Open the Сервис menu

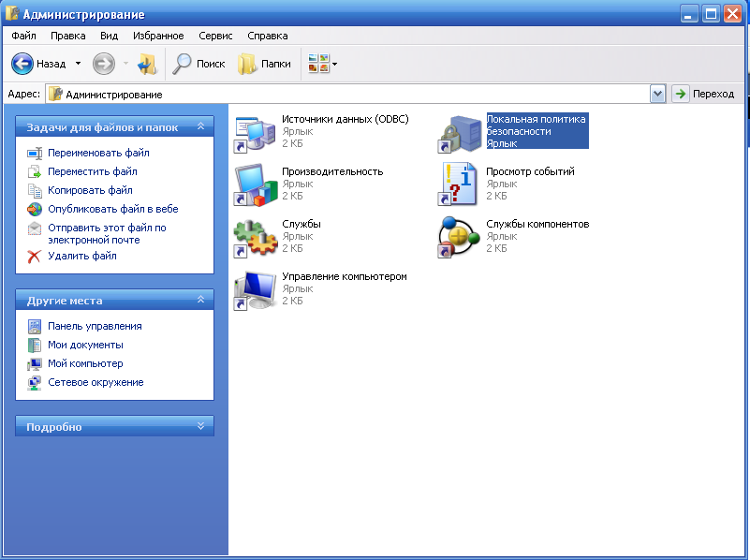click(x=215, y=36)
